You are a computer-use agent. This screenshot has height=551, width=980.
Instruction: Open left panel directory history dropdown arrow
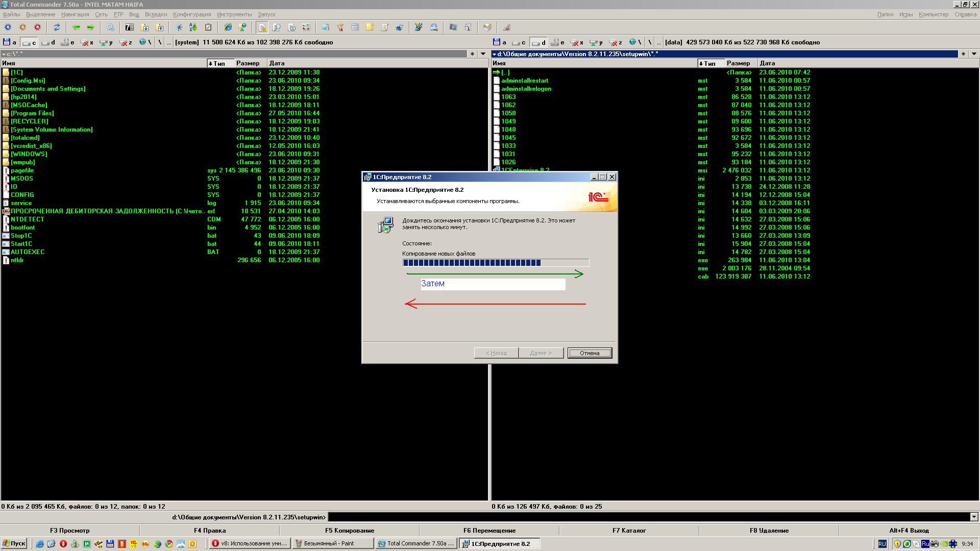click(x=483, y=54)
